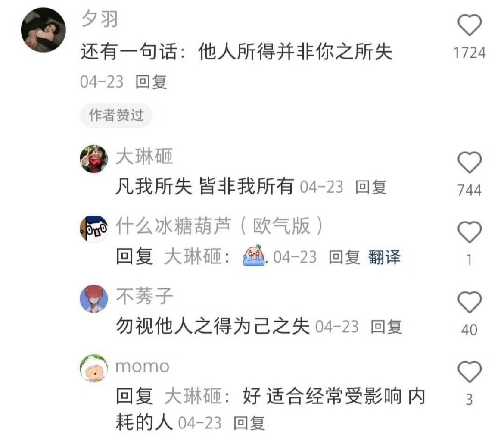
Task: Reply to 什么冰糖葫芦's emoji comment
Action: coord(344,257)
